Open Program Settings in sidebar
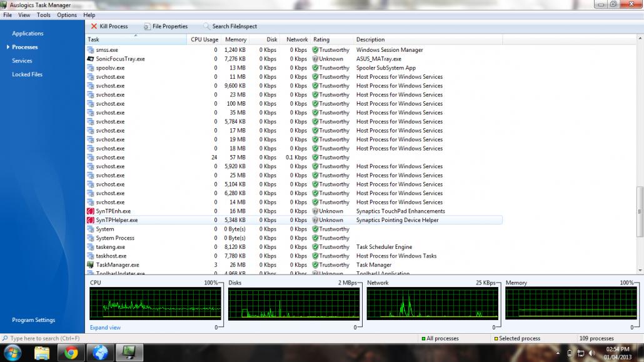644x362 pixels. coord(33,319)
